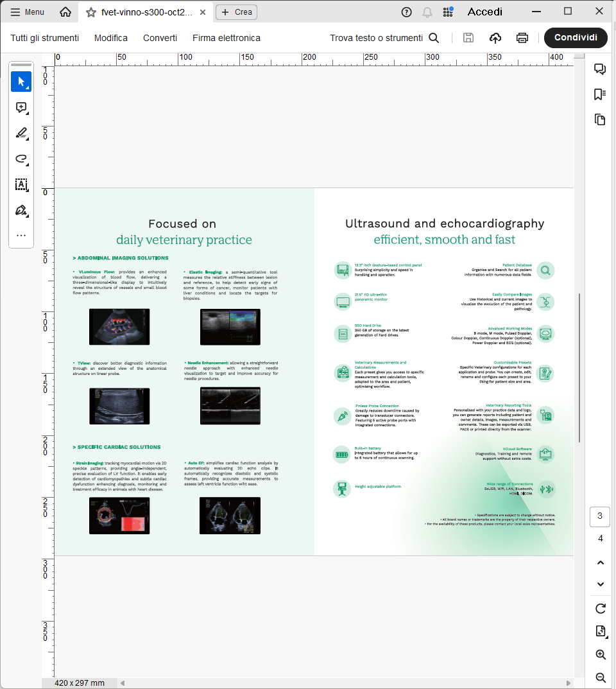Viewport: 616px width, 689px height.
Task: Click the SSD Hard Drive icon
Action: tap(343, 335)
